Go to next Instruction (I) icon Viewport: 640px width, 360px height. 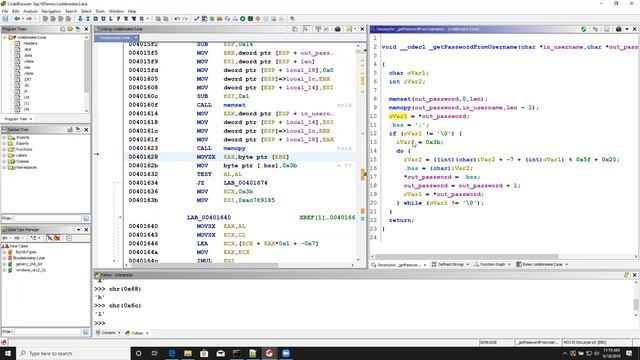click(88, 19)
